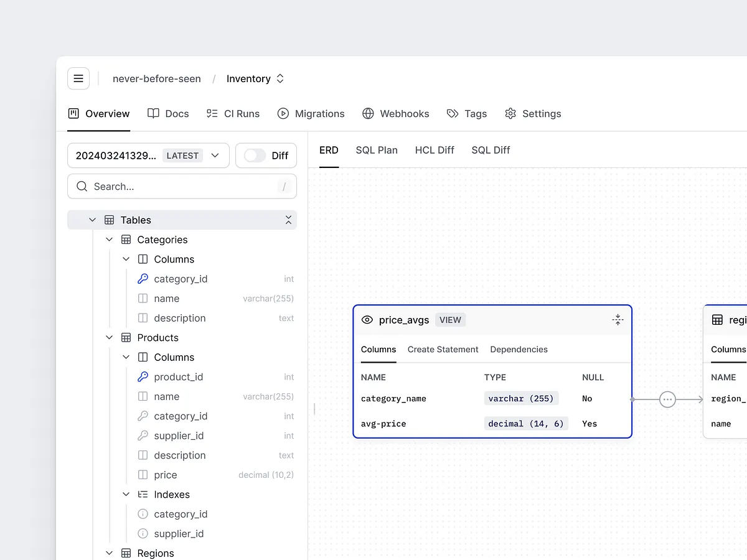Click the primary key icon beside product_id
Screen dimensions: 747x560
(143, 377)
